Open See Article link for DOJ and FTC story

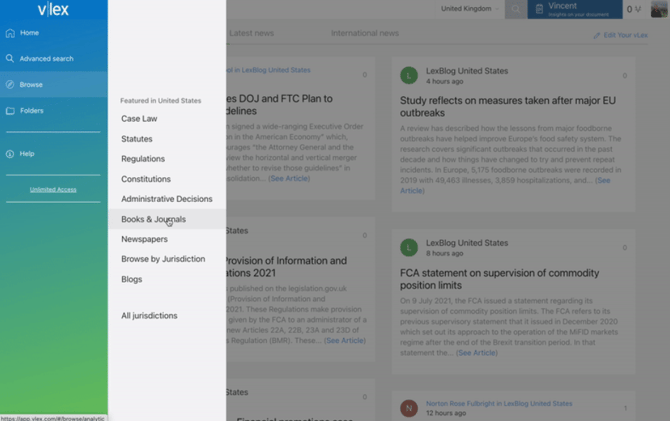(289, 179)
